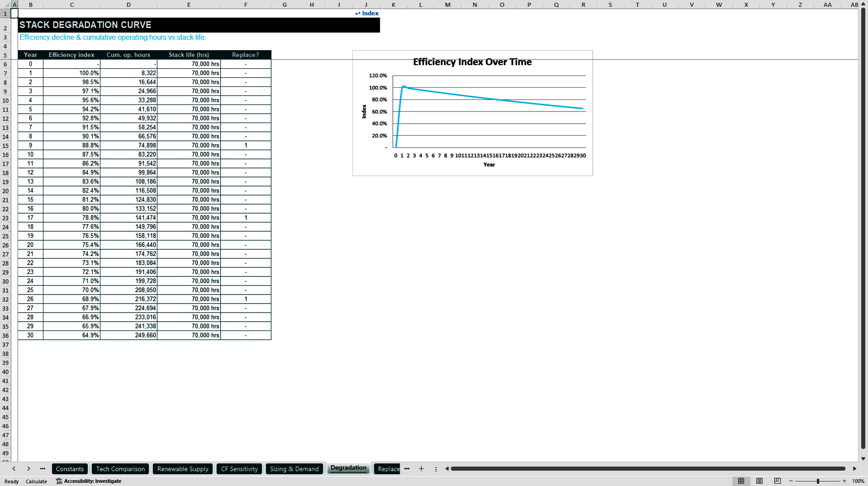Open the Sizing & Demand sheet tab
868x486 pixels.
(294, 469)
